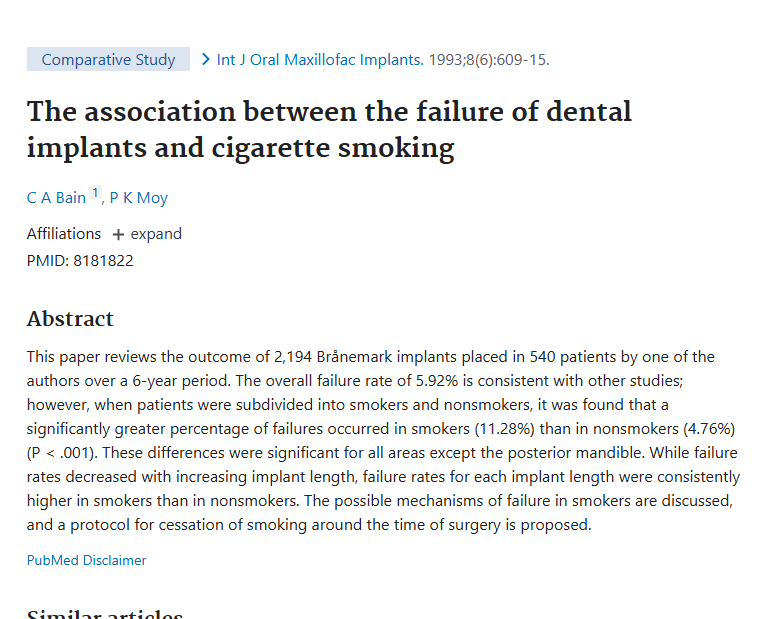This screenshot has height=619, width=778.
Task: Click the chevron icon before the journal name
Action: [206, 60]
